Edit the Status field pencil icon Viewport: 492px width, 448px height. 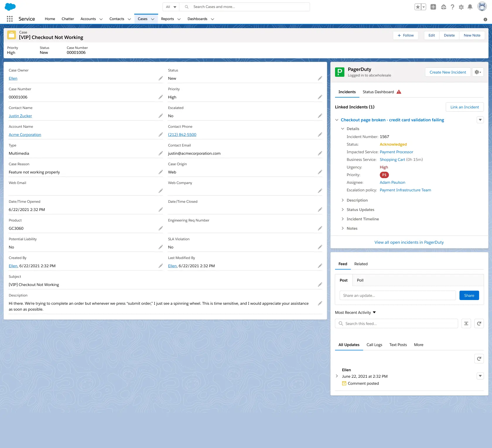point(320,78)
